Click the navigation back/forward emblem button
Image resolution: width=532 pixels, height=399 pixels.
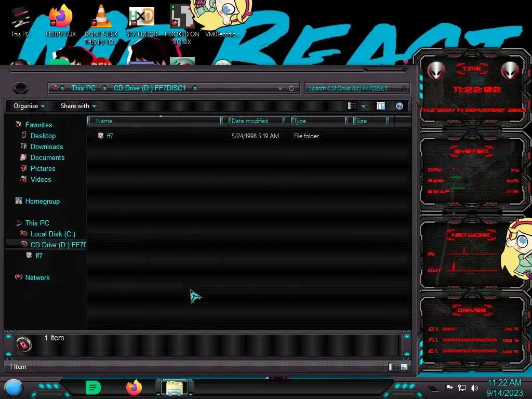[21, 88]
